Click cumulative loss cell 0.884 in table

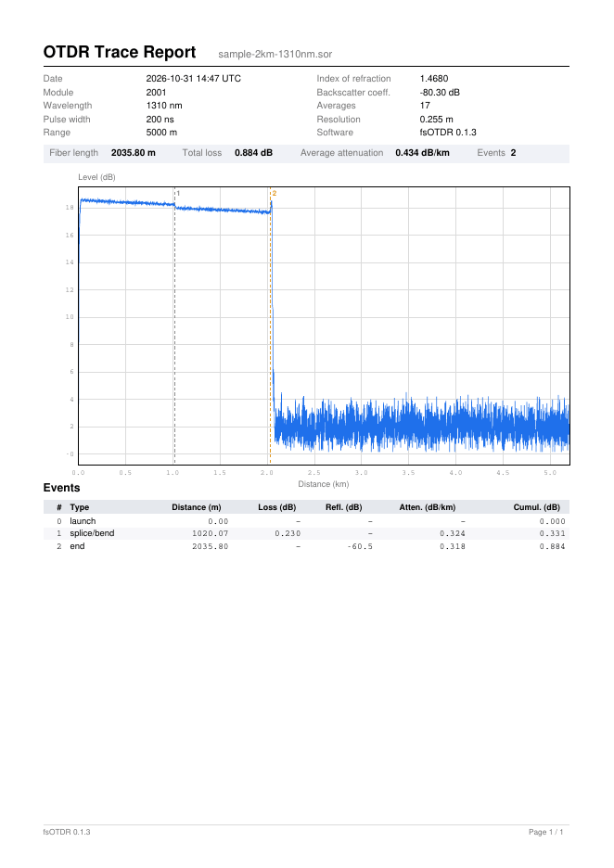tap(553, 546)
